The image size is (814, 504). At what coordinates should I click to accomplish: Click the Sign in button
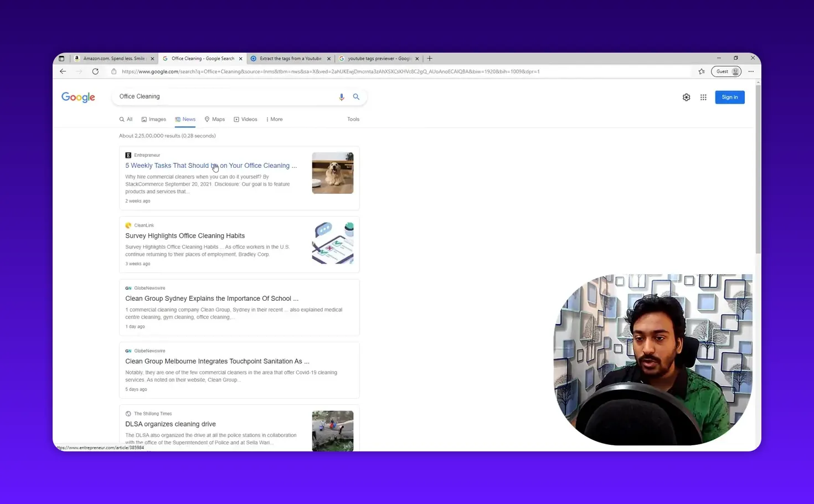click(729, 97)
